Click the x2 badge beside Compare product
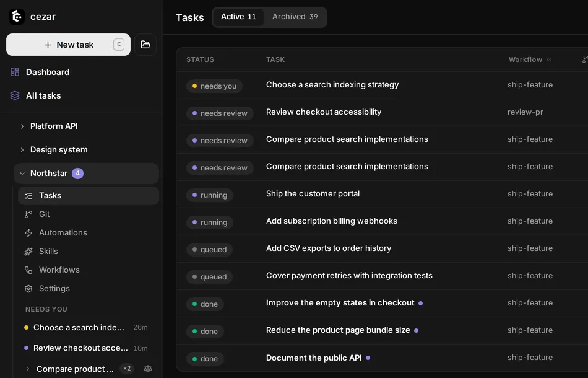The height and width of the screenshot is (378, 588). (x=127, y=369)
